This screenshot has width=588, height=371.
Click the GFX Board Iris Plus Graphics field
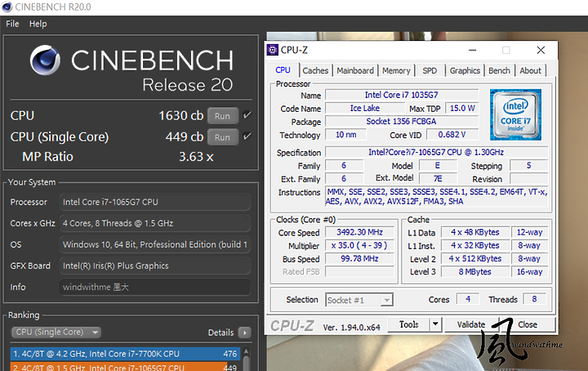point(154,266)
